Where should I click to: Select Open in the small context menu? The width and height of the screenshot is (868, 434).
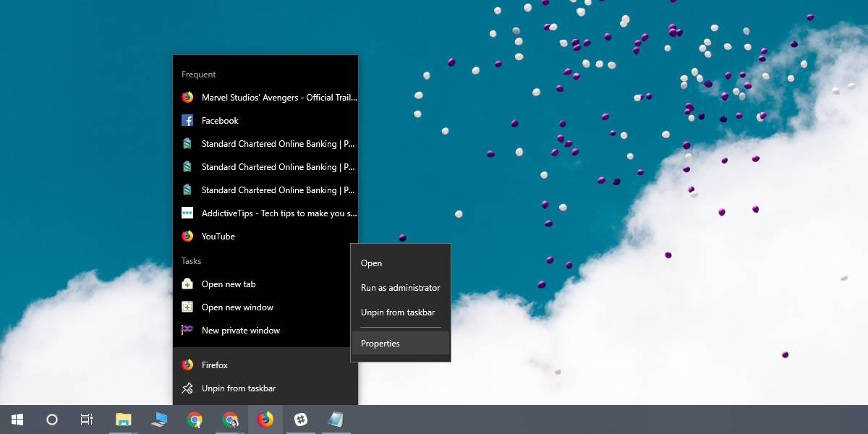click(x=401, y=263)
